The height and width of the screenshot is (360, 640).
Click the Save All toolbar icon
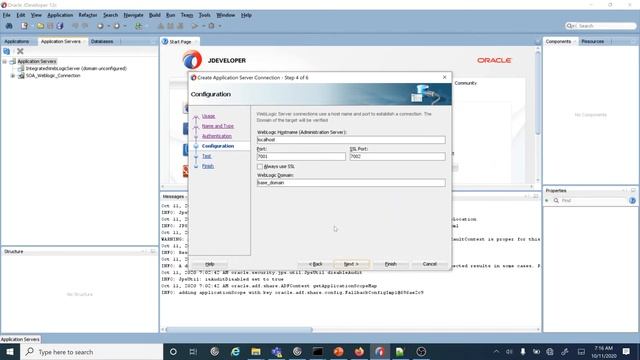click(60, 26)
